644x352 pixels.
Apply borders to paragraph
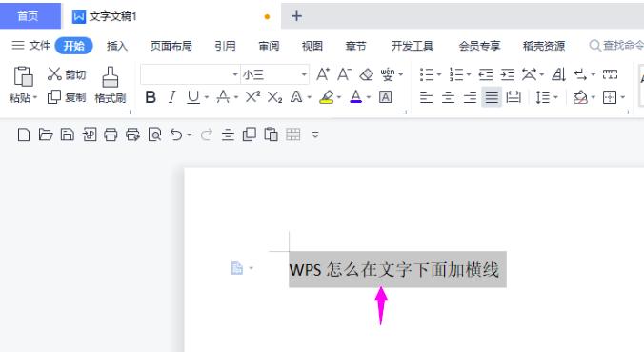(610, 97)
